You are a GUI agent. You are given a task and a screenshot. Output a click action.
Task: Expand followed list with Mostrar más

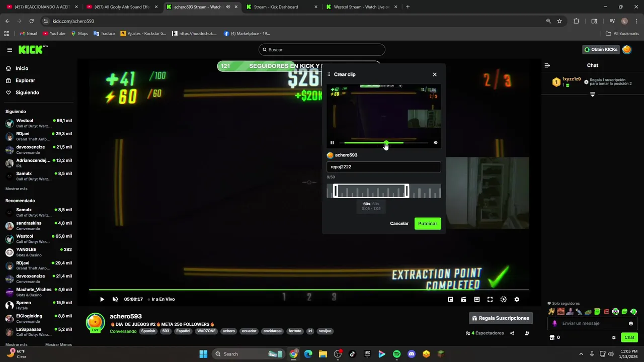[17, 189]
